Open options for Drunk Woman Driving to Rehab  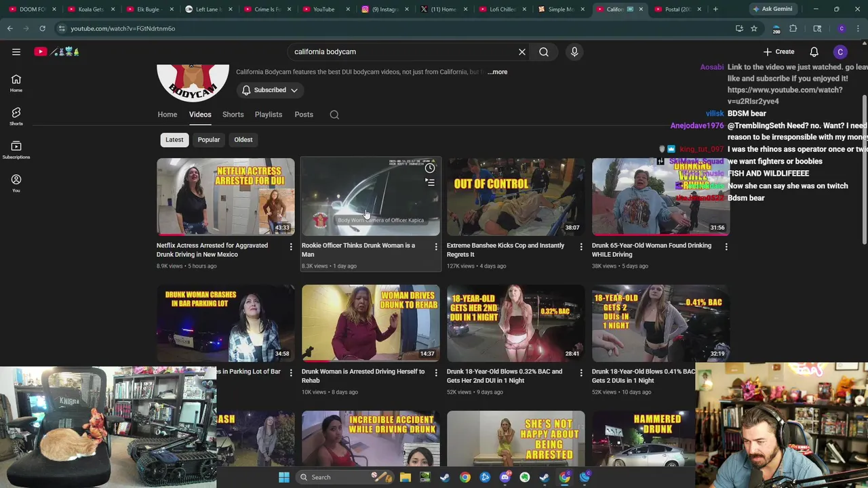point(436,373)
